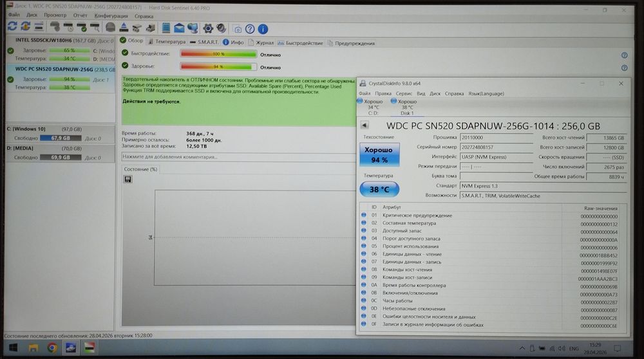Select D: [MEDIA] partition entry
Viewport: 644px width, 359px height.
[61, 152]
